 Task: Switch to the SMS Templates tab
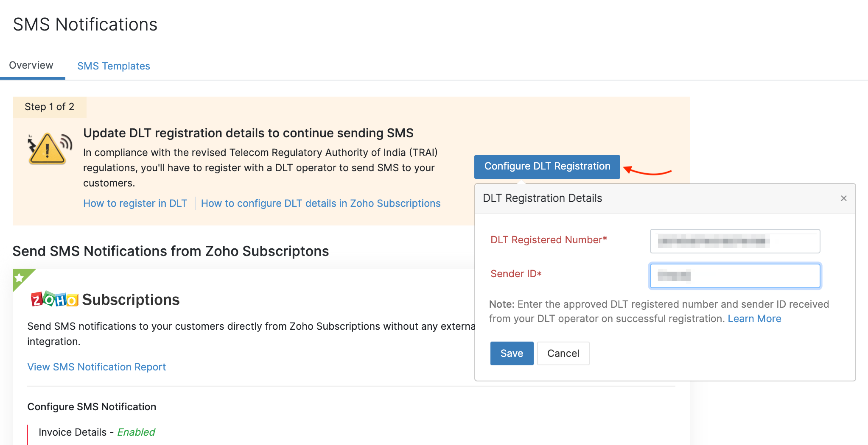pos(113,66)
